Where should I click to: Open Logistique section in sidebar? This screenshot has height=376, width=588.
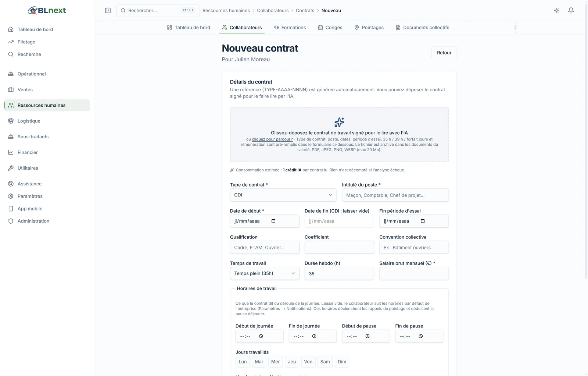point(47,121)
